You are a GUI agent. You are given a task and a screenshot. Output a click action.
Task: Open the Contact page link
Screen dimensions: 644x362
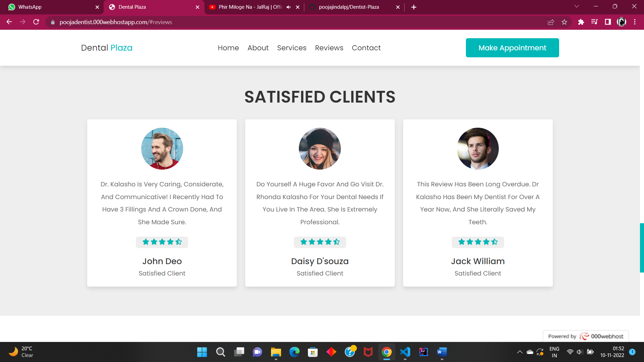[x=366, y=48]
